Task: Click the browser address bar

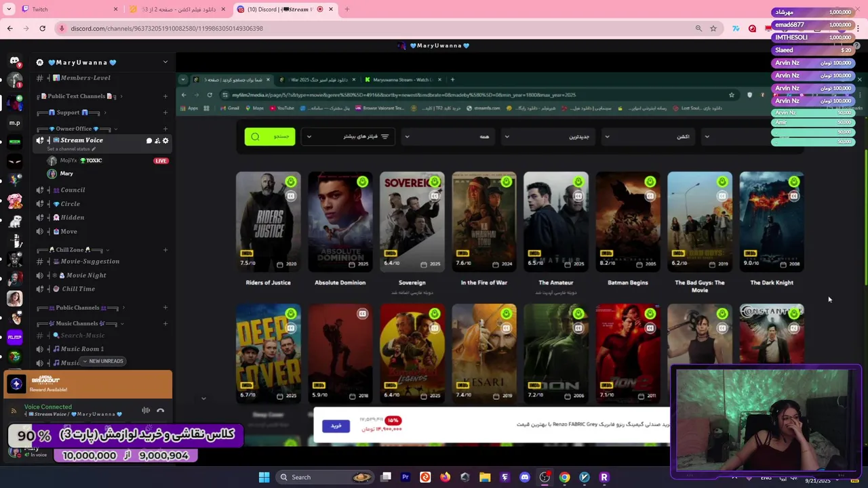Action: tap(373, 28)
